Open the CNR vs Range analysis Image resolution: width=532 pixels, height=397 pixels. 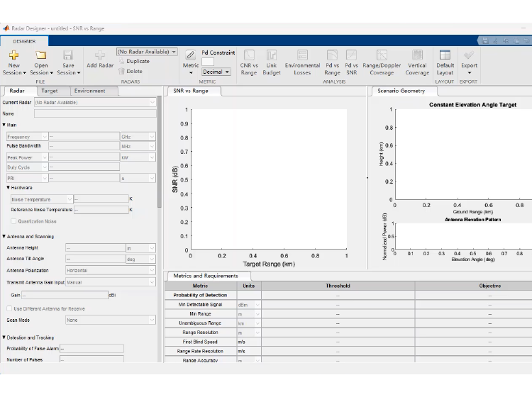click(x=249, y=62)
